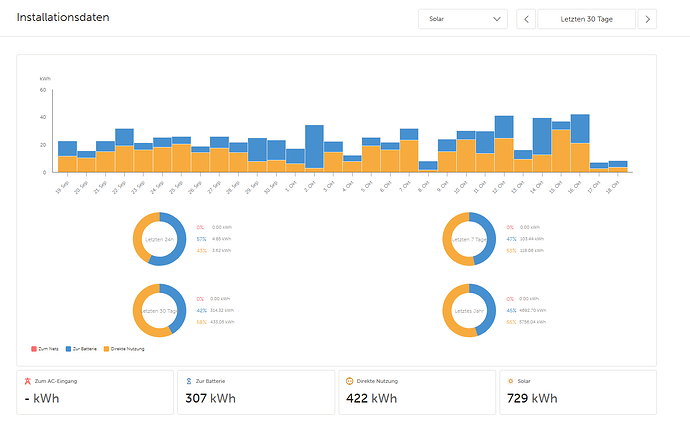Click the first bar, 19. Sep
The width and height of the screenshot is (690, 424).
coord(67,157)
